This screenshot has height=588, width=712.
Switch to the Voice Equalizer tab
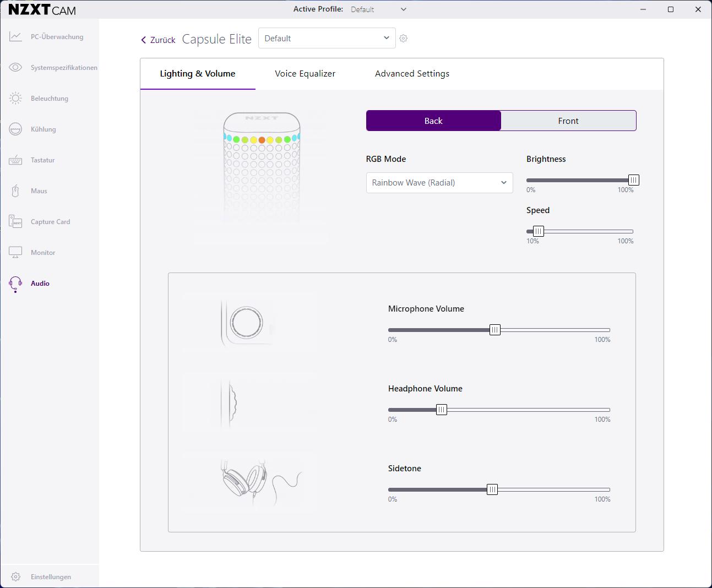pyautogui.click(x=305, y=74)
